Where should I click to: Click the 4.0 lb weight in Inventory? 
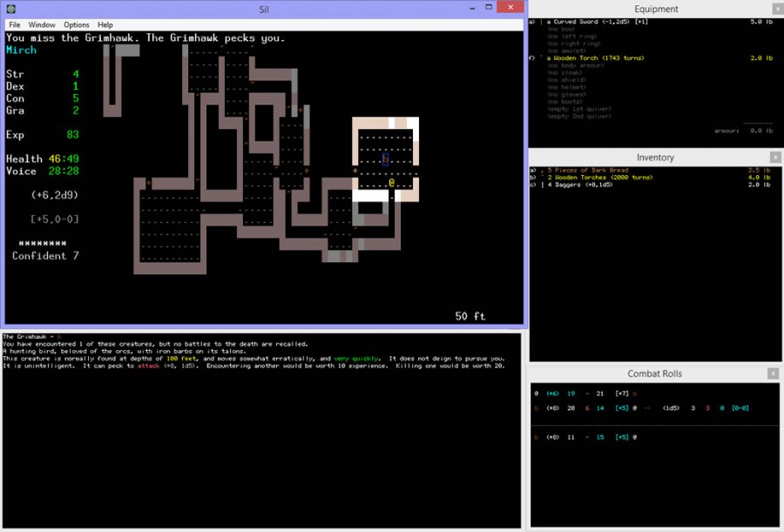759,178
